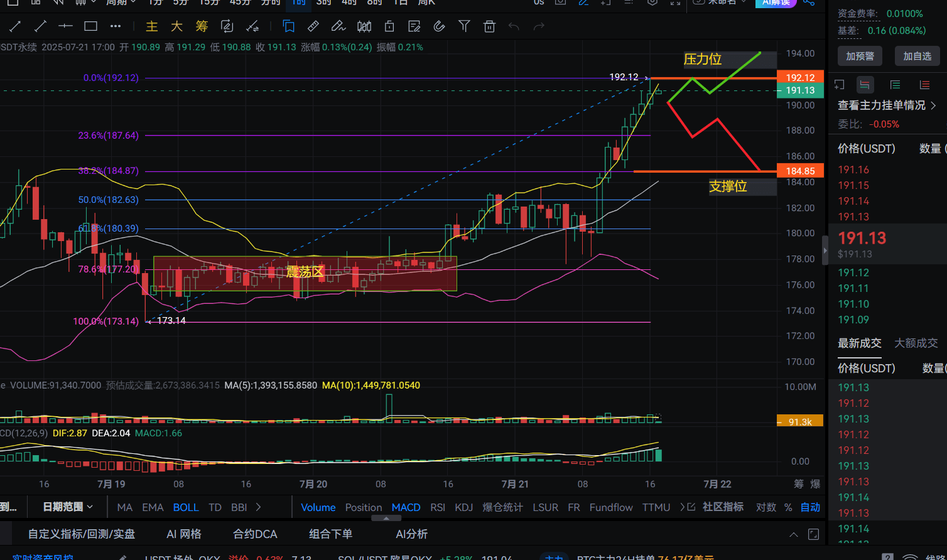The width and height of the screenshot is (947, 560).
Task: Select both-sides order book view icon
Action: 865,85
